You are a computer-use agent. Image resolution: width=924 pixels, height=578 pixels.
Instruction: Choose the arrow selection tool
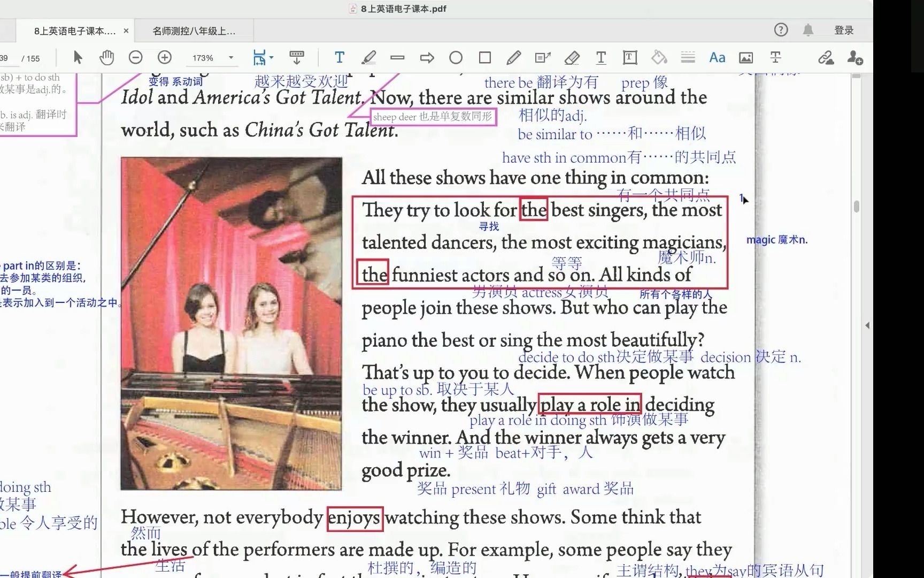78,57
